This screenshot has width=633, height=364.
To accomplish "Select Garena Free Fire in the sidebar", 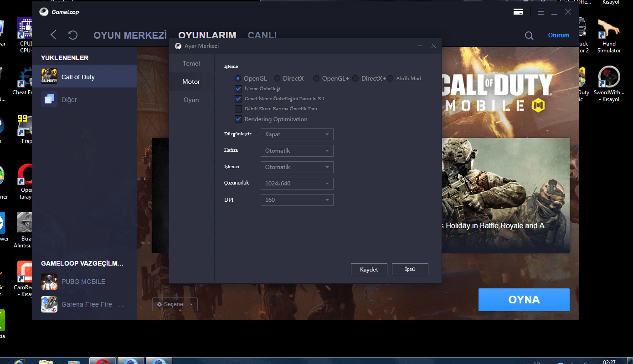I will coord(84,304).
